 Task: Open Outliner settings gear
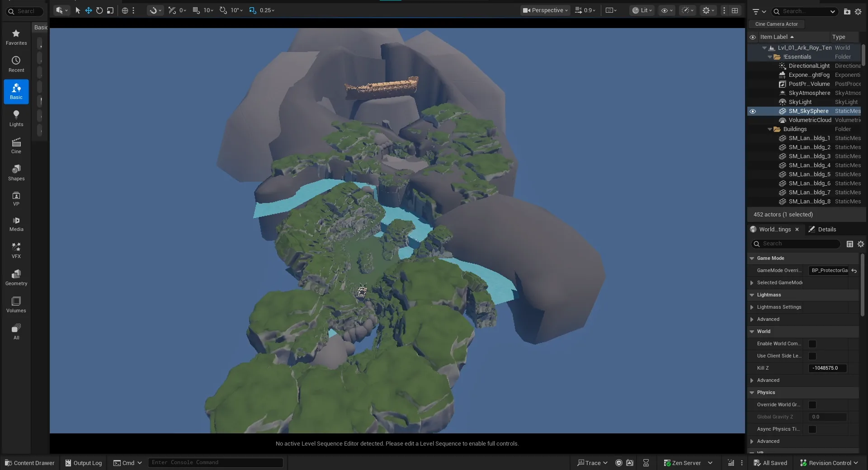[858, 11]
